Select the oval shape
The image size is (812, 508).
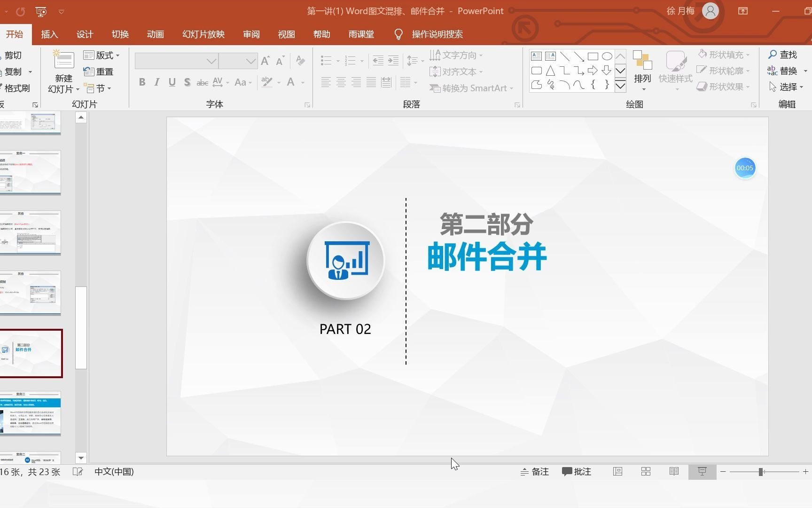pos(607,56)
